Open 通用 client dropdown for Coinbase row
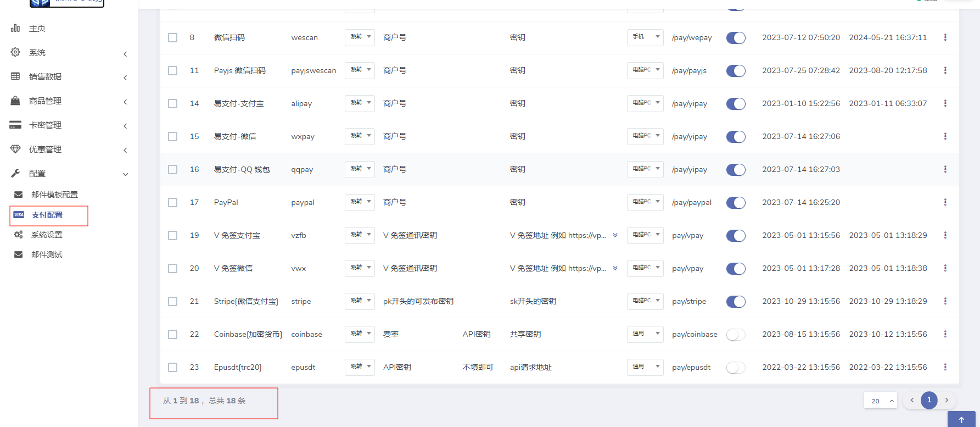 (645, 334)
